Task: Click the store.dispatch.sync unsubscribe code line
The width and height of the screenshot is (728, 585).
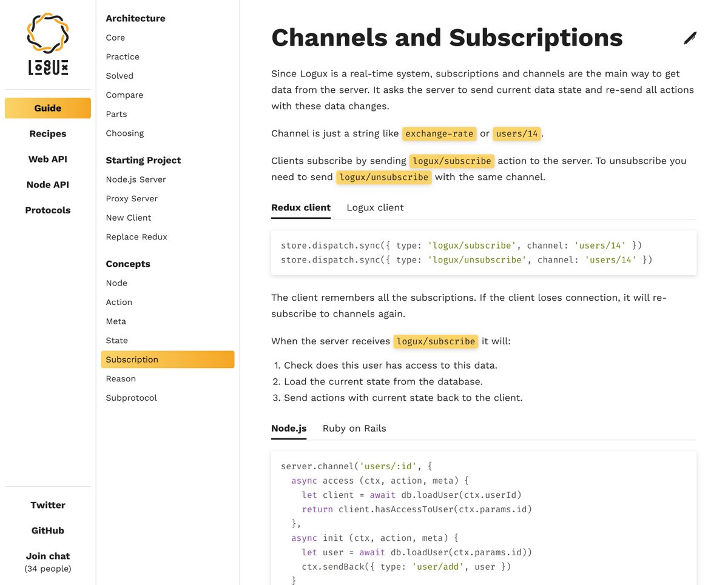Action: click(467, 259)
